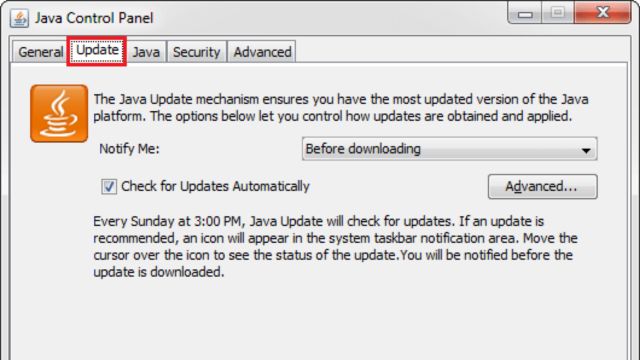Image resolution: width=640 pixels, height=360 pixels.
Task: Open the Java tab
Action: pos(146,52)
